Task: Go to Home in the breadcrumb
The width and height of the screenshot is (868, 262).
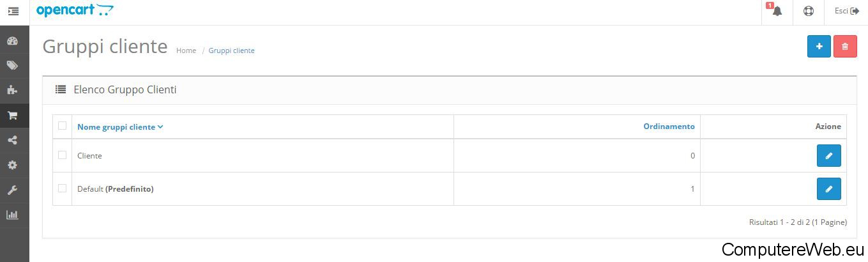Action: [186, 50]
